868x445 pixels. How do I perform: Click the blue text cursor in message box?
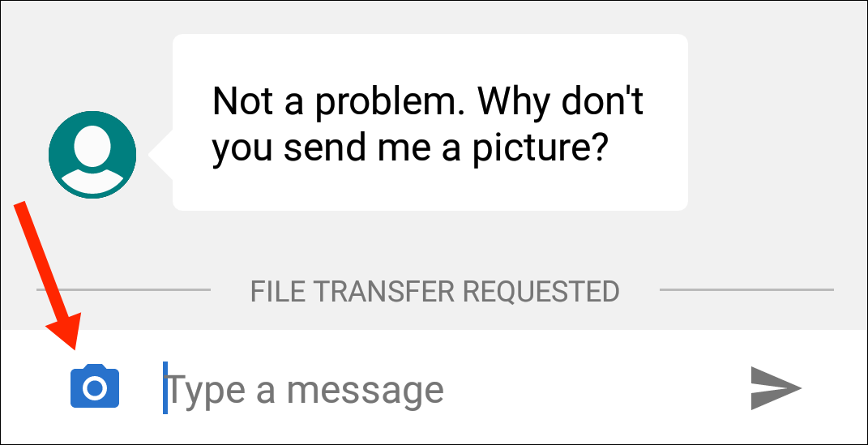pyautogui.click(x=165, y=388)
